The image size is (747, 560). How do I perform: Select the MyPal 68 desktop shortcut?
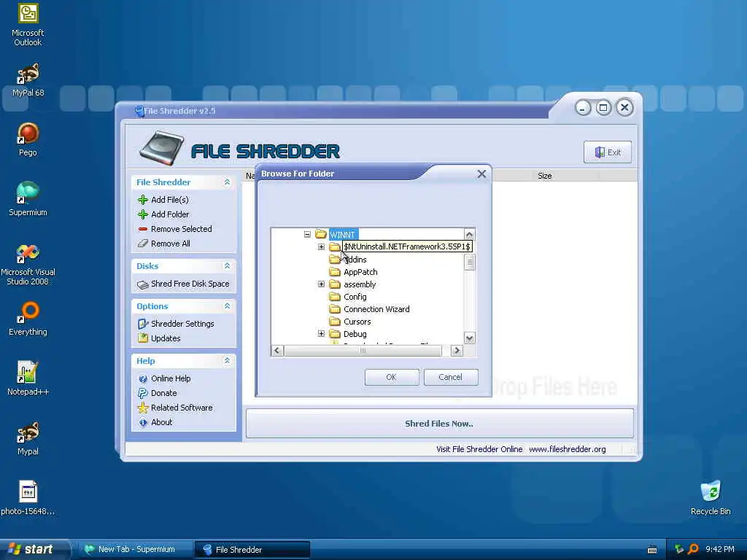tap(28, 79)
